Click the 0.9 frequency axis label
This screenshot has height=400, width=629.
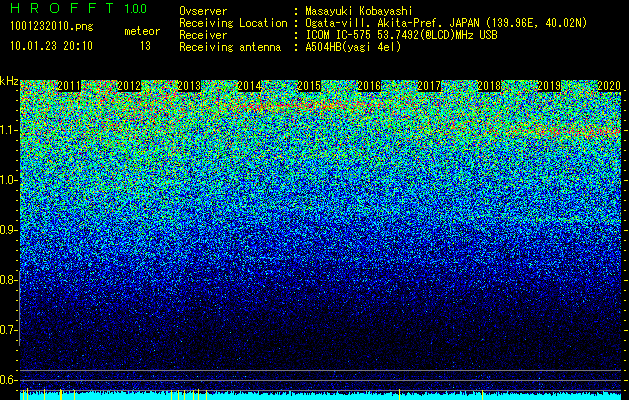8,230
